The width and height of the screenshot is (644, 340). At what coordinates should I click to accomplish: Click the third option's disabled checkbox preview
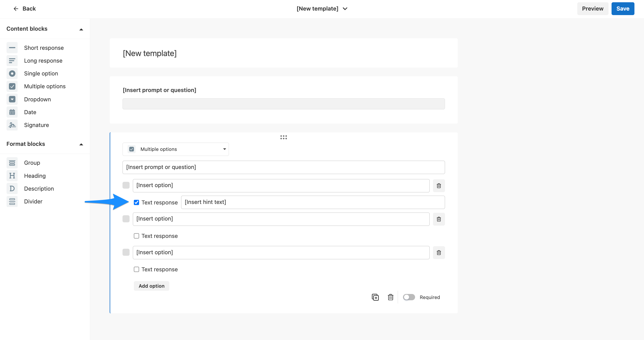(126, 252)
